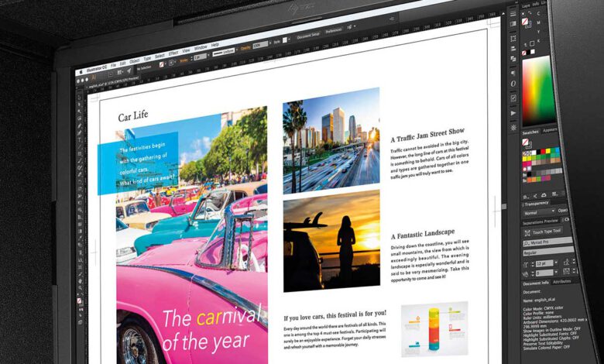604x364 pixels.
Task: Open the Transform panel icon in dock
Action: [513, 39]
